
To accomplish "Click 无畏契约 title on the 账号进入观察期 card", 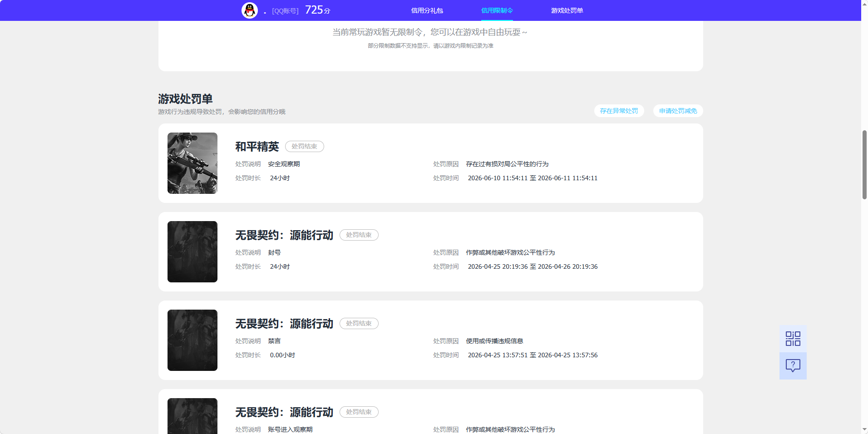I will (x=284, y=412).
